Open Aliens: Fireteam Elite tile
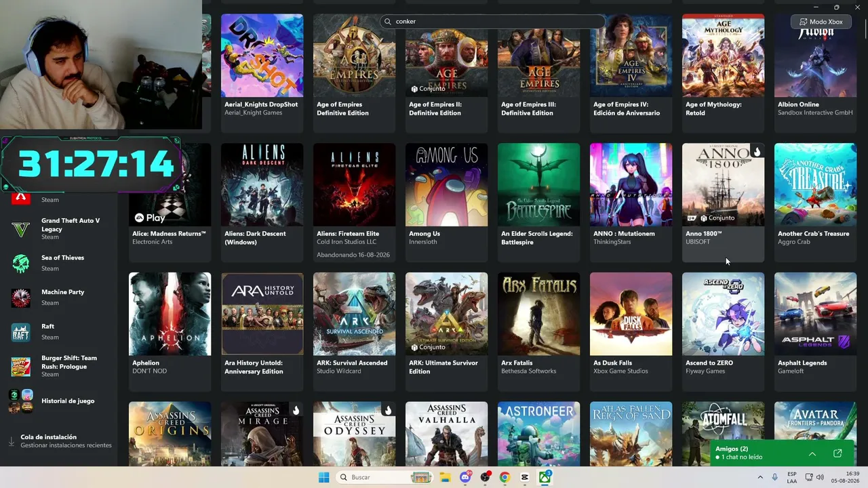This screenshot has height=488, width=868. (x=354, y=203)
